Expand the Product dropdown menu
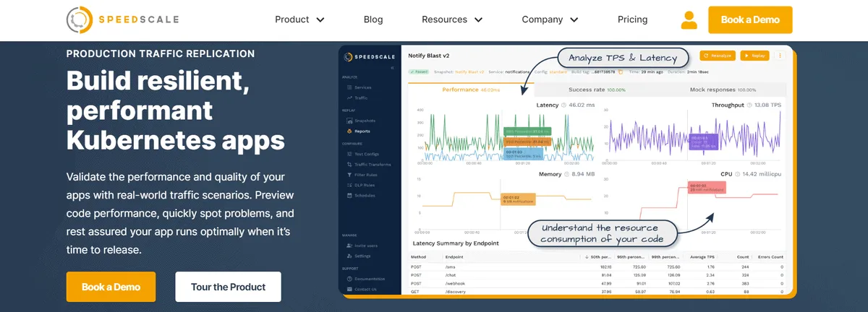Image resolution: width=868 pixels, height=312 pixels. 299,20
